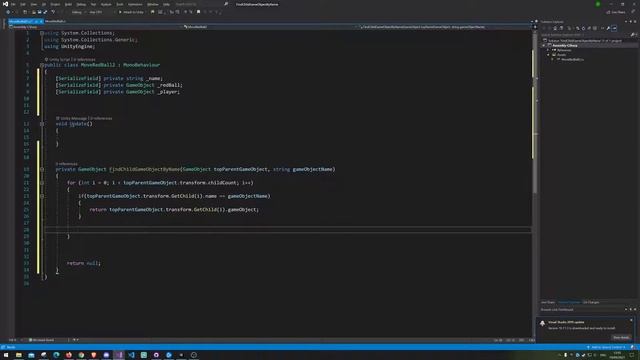Open the Debug menu
Screen dimensions: 640x360
(x=81, y=4)
